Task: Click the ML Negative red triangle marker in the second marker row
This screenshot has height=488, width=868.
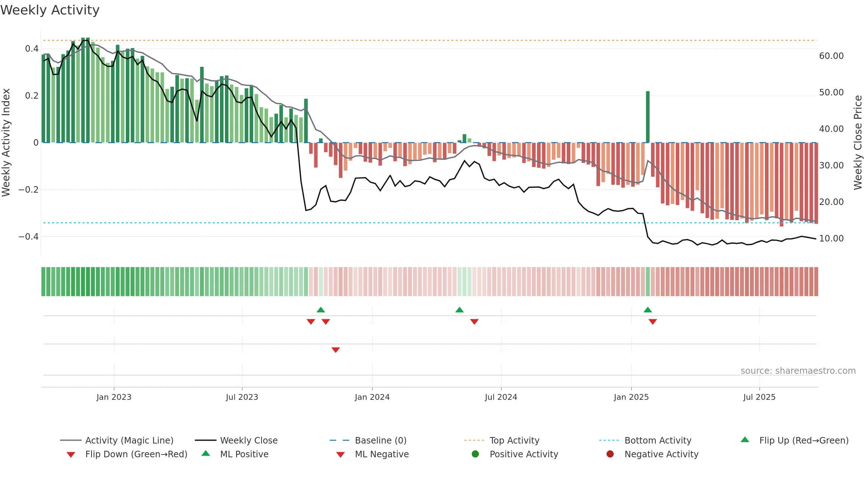Action: [336, 350]
